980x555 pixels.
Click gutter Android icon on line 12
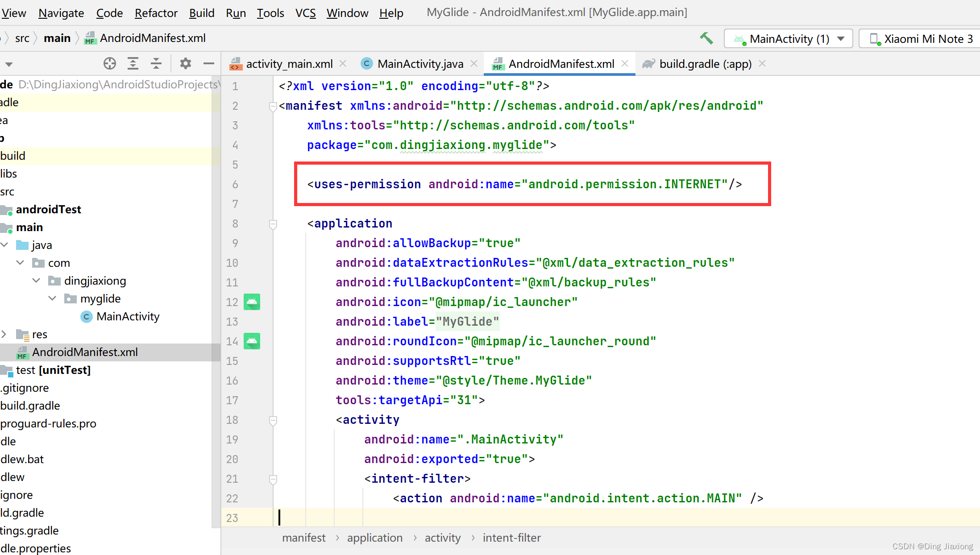[x=252, y=302]
